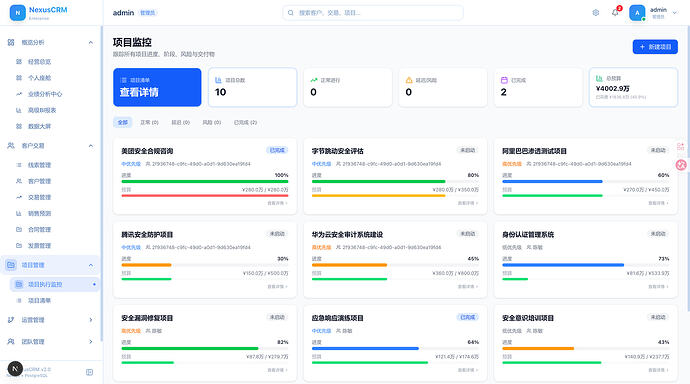The image size is (690, 384).
Task: Click the pink floating circle icon on right edge
Action: 681,165
